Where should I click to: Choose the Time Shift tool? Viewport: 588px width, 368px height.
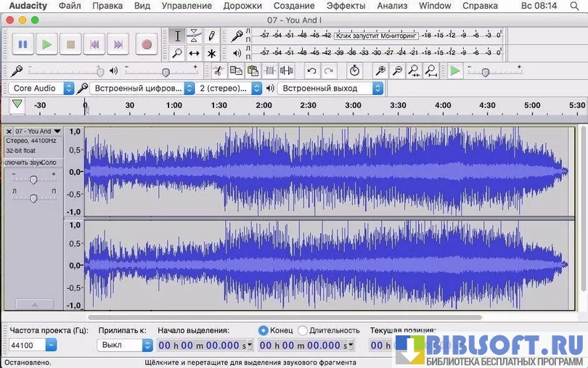point(195,53)
